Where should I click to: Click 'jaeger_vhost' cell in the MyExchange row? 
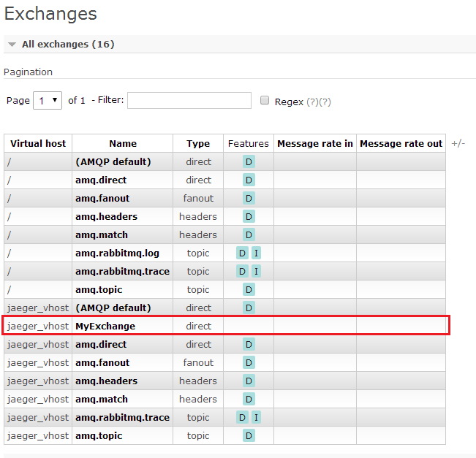pyautogui.click(x=38, y=326)
